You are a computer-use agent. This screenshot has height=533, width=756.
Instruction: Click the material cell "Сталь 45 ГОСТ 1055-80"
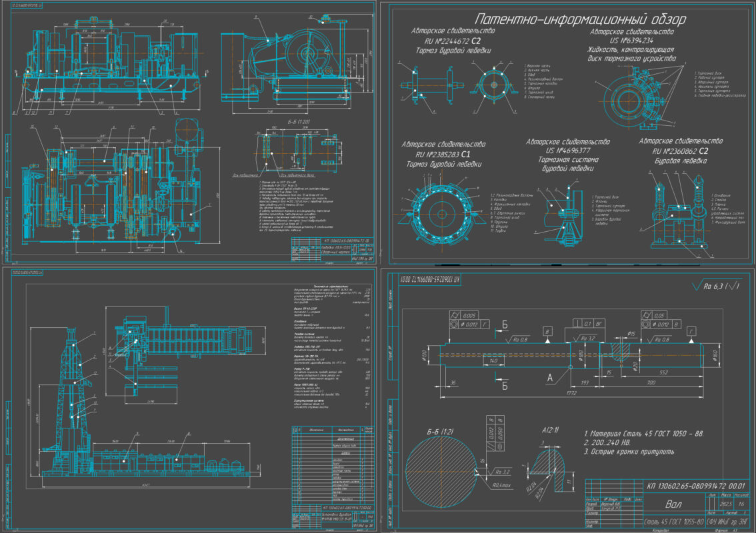(673, 522)
